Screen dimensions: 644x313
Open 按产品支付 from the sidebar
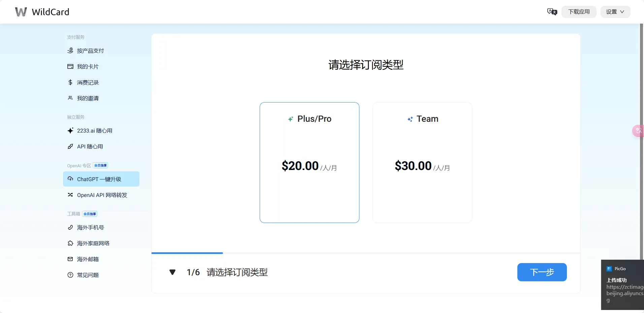[90, 51]
